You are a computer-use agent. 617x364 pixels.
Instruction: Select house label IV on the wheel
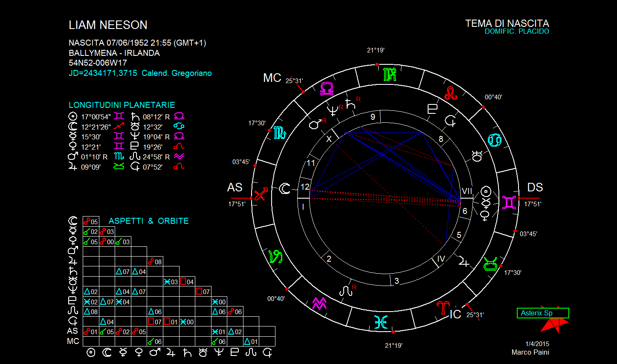[441, 259]
